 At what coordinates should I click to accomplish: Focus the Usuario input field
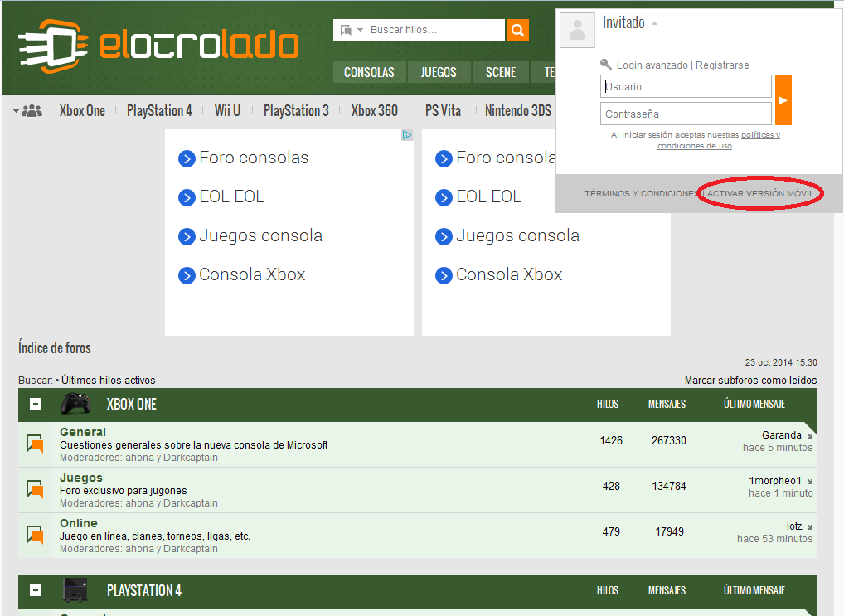(686, 86)
